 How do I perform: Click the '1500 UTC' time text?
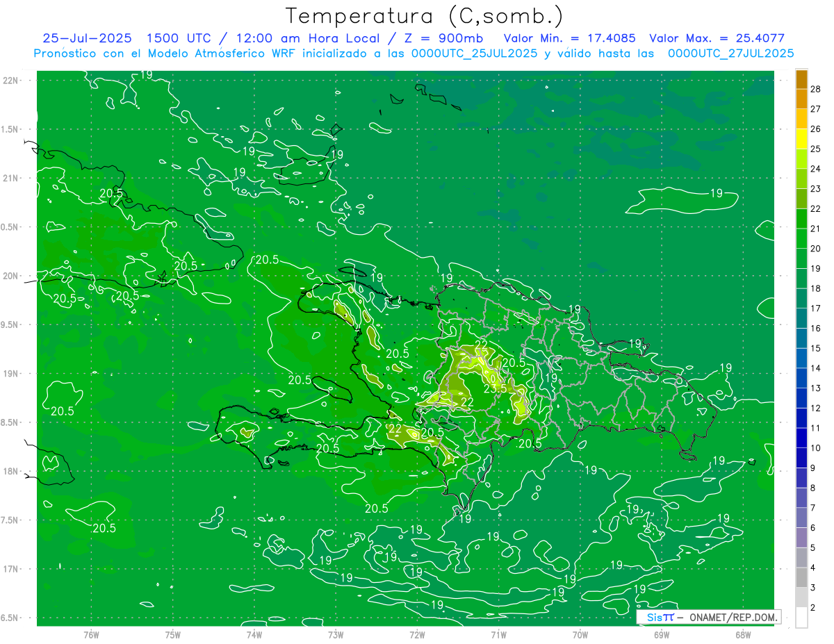point(179,39)
